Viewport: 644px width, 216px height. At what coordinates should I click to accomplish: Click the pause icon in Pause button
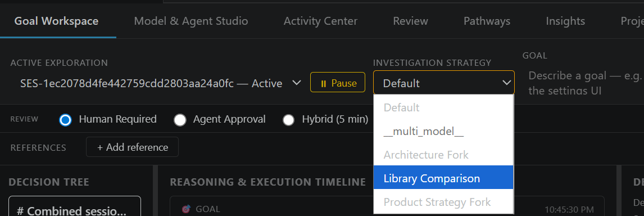coord(323,83)
